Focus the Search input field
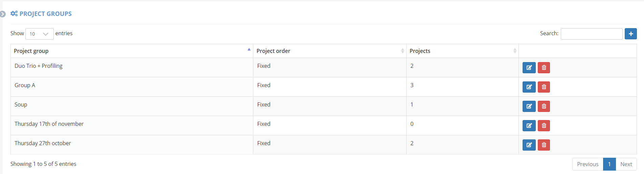The image size is (644, 174). point(591,34)
